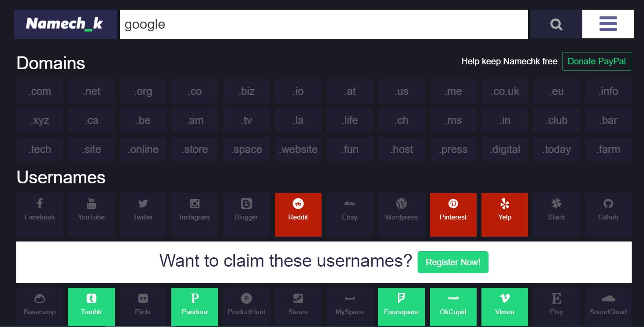This screenshot has height=327, width=644.
Task: Check the .at domain tile
Action: click(350, 91)
